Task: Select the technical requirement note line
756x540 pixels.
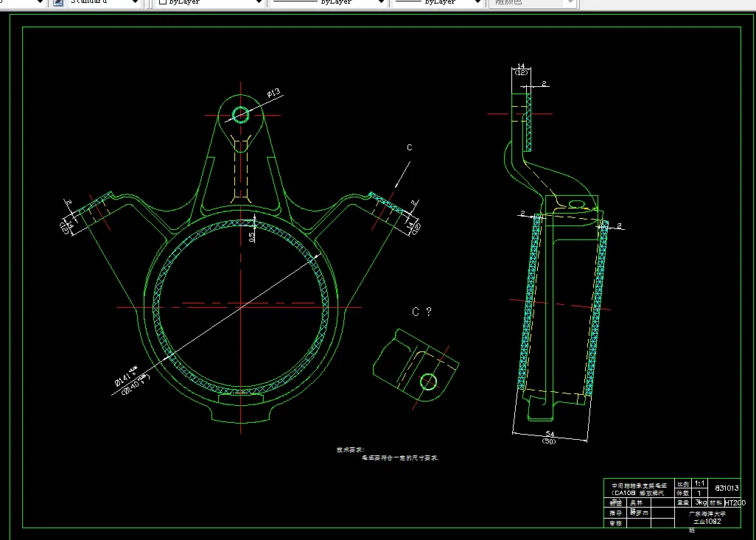Action: coord(400,458)
